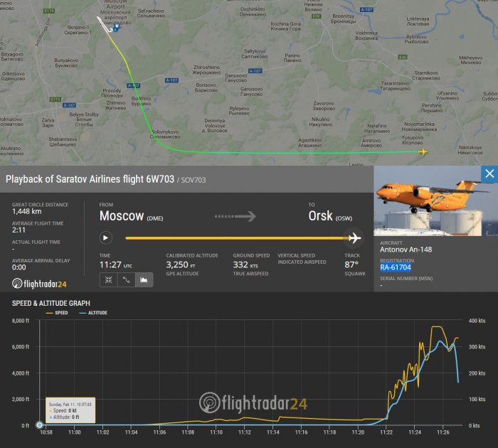Click the graph start point at 10:58
498x448 pixels.
[x=40, y=425]
